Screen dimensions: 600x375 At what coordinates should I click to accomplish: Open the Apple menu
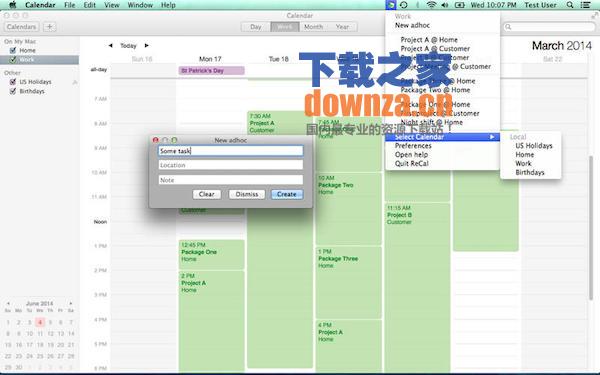(x=13, y=5)
